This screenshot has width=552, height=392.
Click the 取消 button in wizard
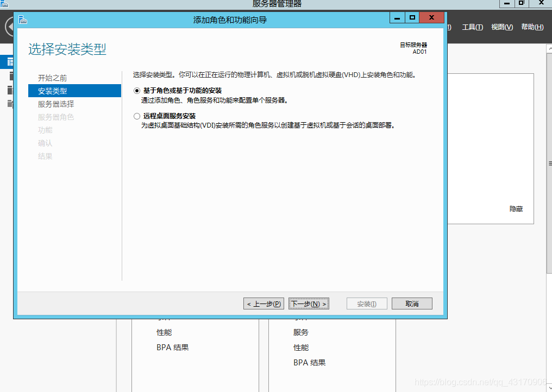click(412, 304)
